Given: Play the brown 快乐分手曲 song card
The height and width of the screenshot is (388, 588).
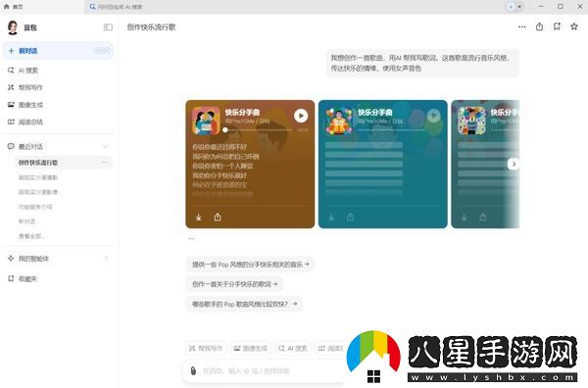Looking at the screenshot, I should (301, 116).
